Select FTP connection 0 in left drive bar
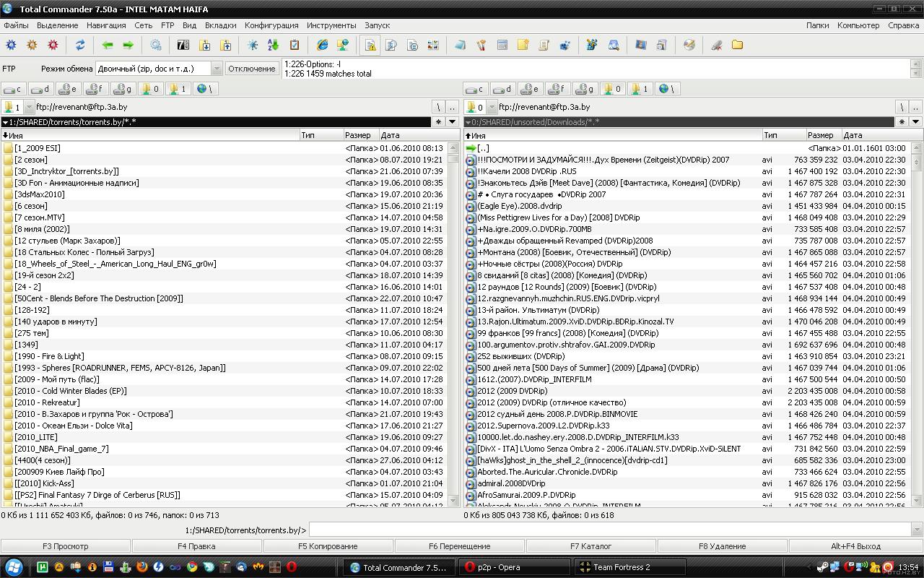924x578 pixels. tap(151, 89)
